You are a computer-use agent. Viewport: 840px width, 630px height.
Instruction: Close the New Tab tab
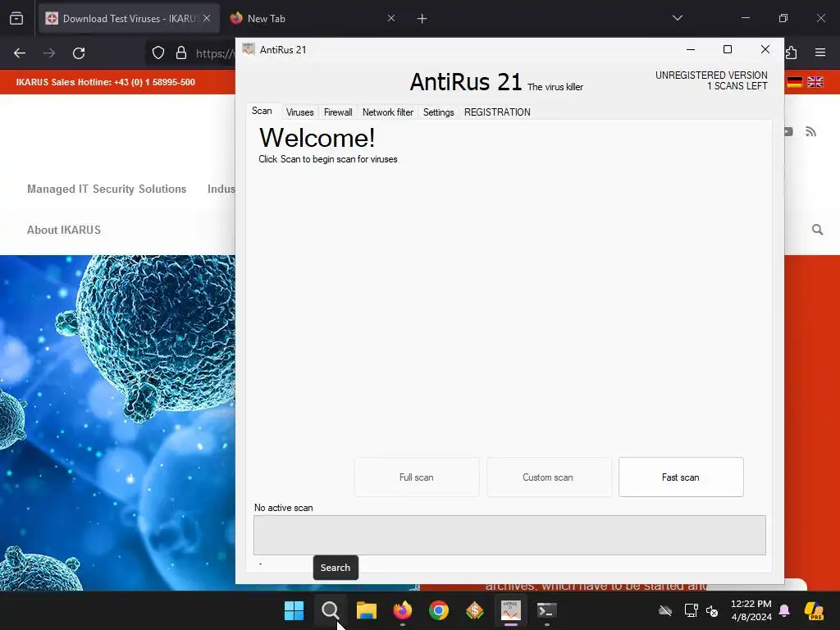tap(391, 18)
